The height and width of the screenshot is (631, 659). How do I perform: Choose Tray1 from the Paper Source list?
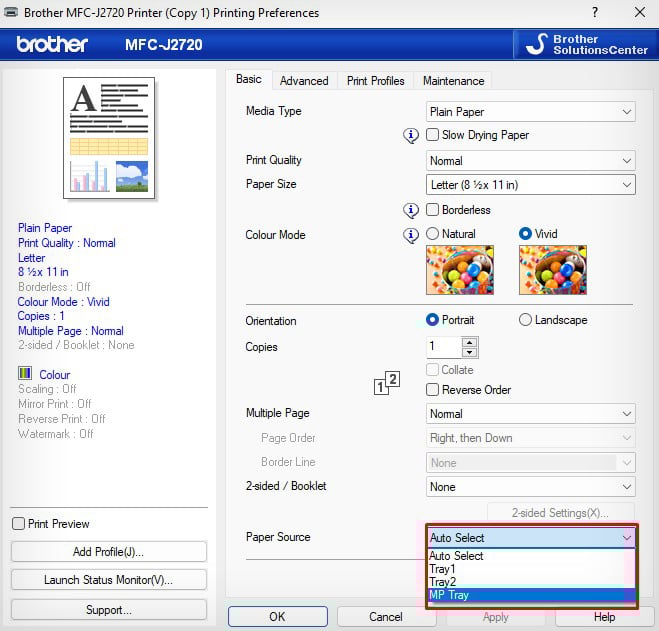point(531,569)
